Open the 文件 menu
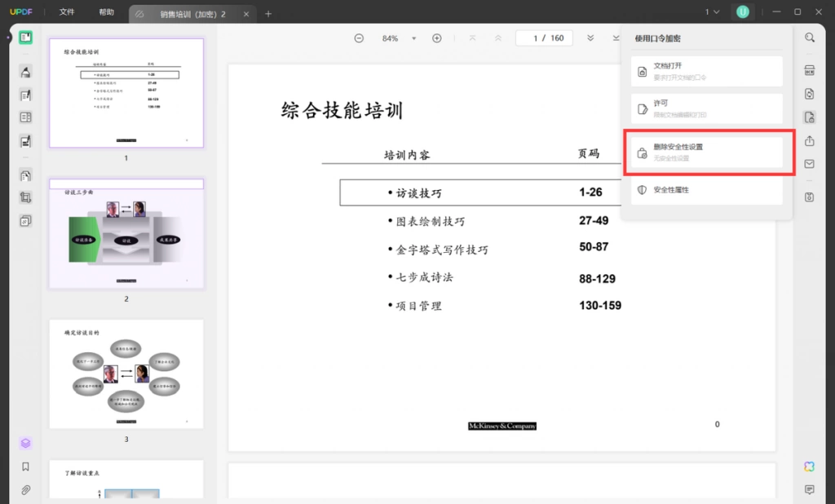This screenshot has width=835, height=504. 67,11
